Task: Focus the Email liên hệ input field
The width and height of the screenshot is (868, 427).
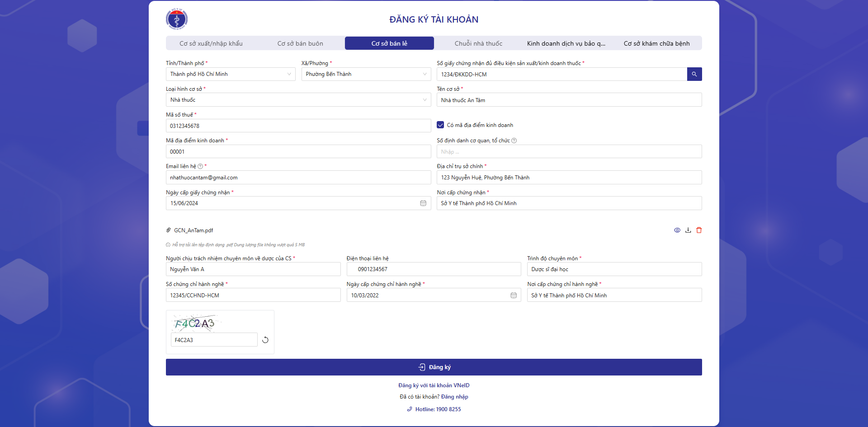Action: 298,177
